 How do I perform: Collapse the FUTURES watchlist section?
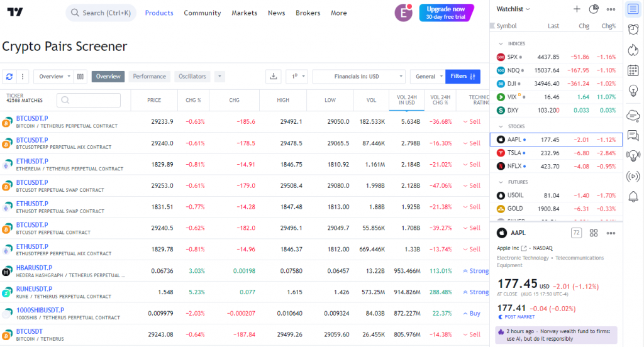click(500, 182)
